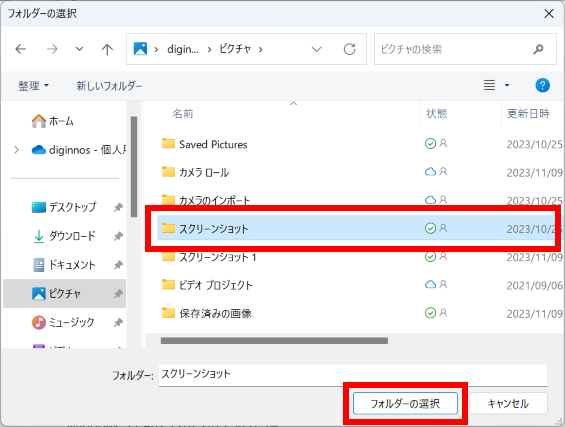Open ホーム in the navigation pane
The height and width of the screenshot is (427, 565).
[x=53, y=121]
